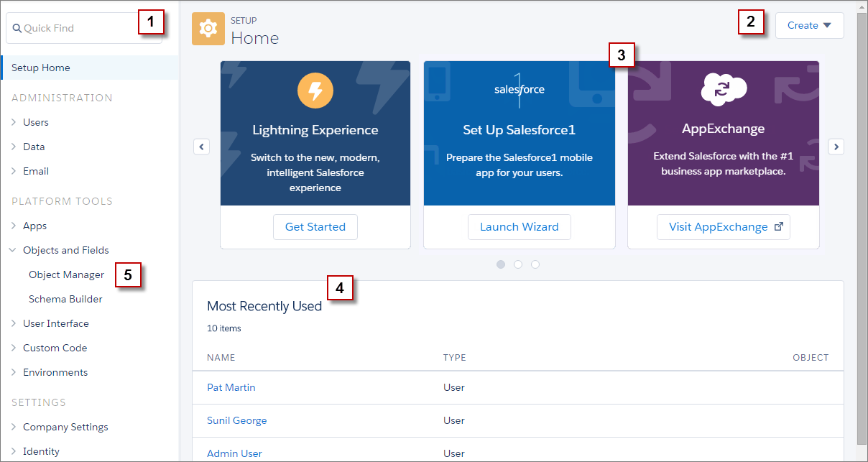Click the Visit AppExchange button
Image resolution: width=868 pixels, height=462 pixels.
pos(724,227)
